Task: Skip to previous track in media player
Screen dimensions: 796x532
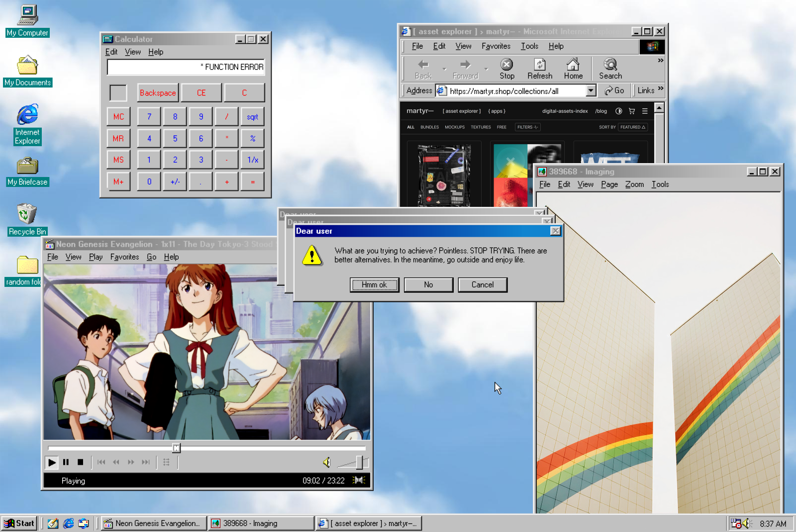Action: click(101, 462)
